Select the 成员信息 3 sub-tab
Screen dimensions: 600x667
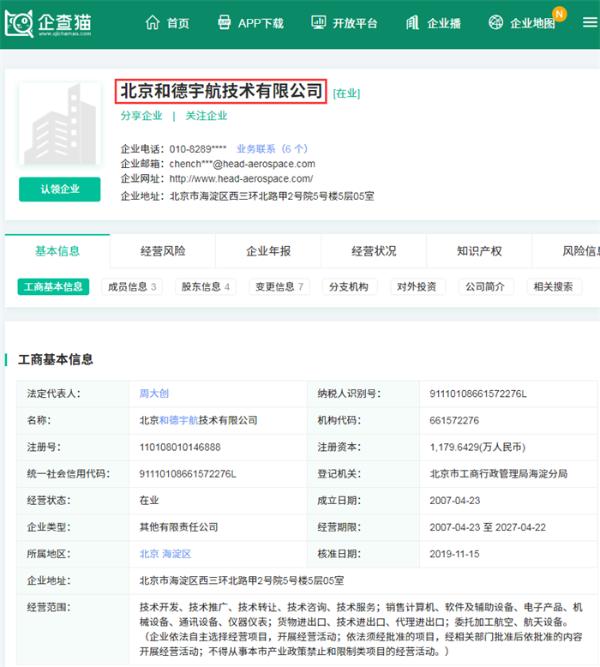point(132,287)
